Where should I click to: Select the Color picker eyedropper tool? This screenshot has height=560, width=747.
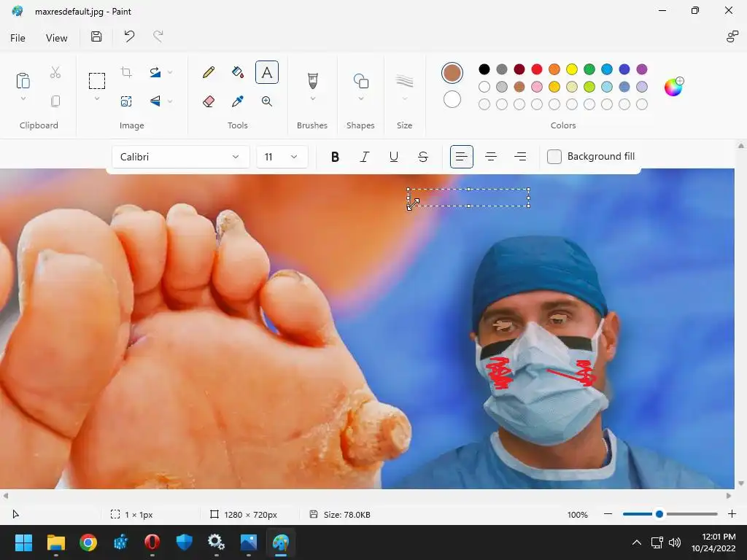[x=238, y=101]
